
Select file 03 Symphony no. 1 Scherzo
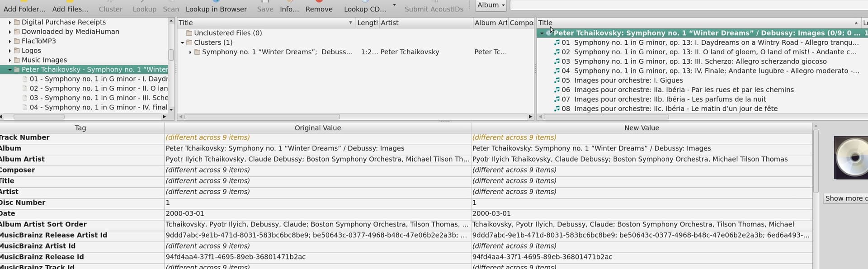pyautogui.click(x=99, y=98)
